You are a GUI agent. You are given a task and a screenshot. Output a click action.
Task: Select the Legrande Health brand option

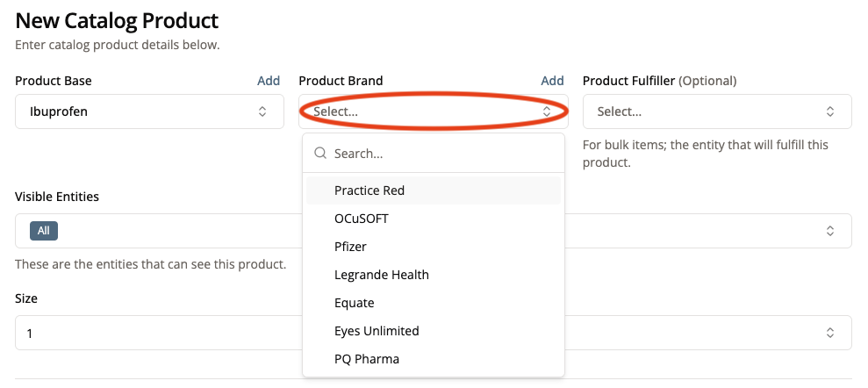point(382,275)
